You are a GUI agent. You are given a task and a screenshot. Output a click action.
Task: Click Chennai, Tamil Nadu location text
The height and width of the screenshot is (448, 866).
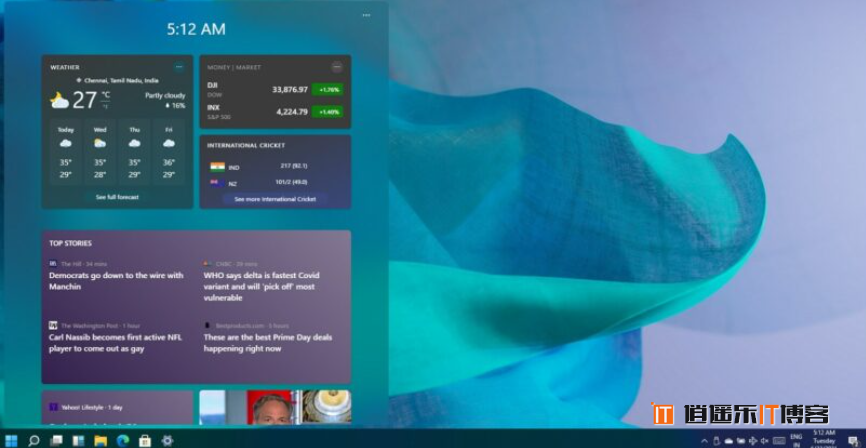121,81
